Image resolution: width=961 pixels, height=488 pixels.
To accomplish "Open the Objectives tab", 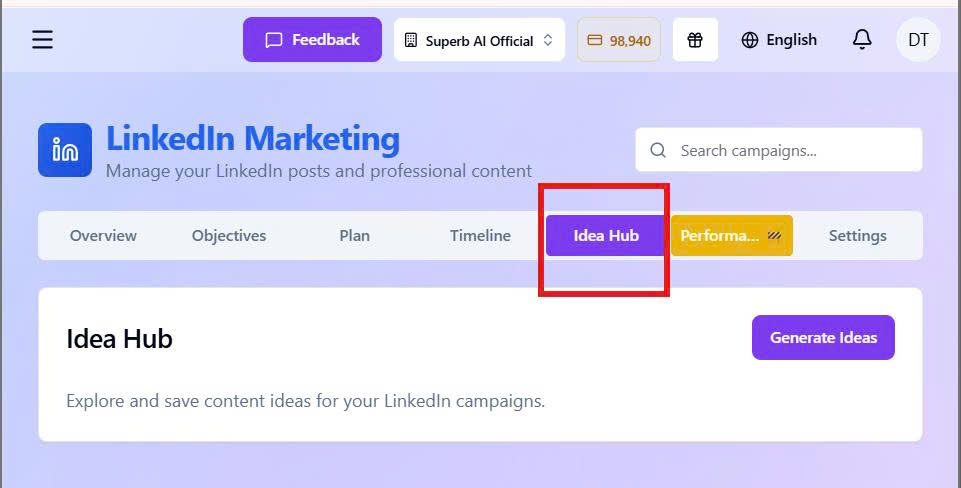I will pos(229,236).
